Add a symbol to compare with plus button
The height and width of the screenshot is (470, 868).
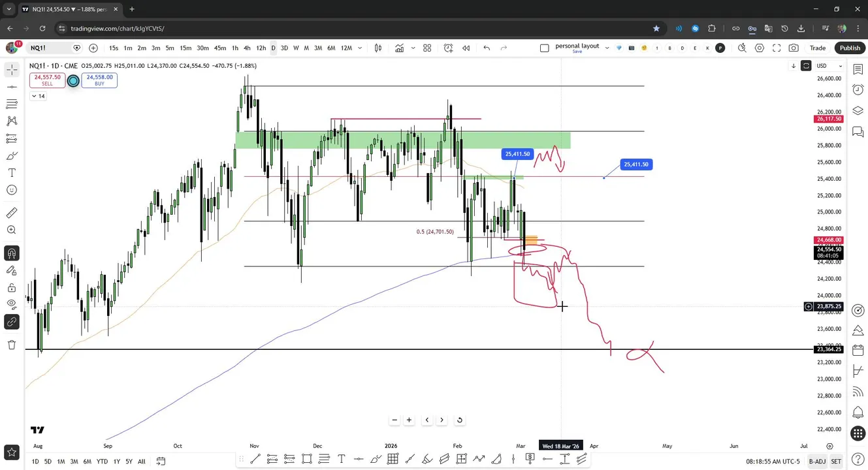[93, 48]
